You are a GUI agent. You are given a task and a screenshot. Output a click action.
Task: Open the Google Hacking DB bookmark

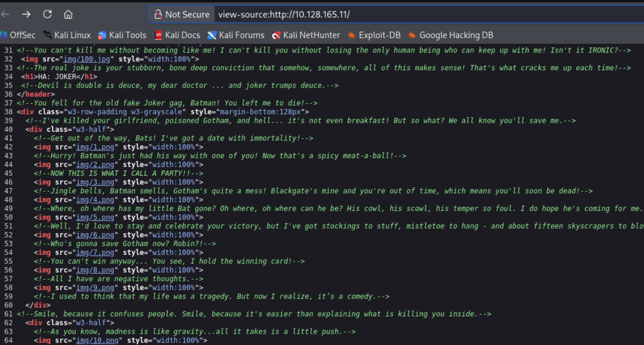pos(451,35)
